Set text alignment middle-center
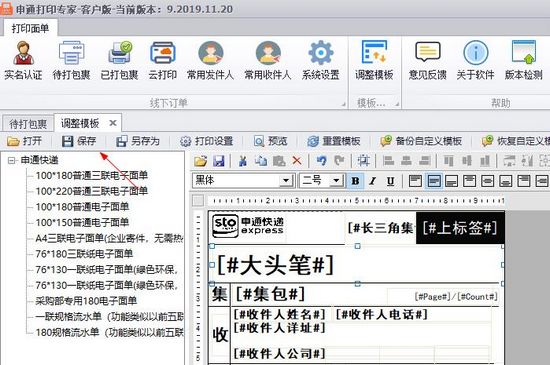 [488, 181]
